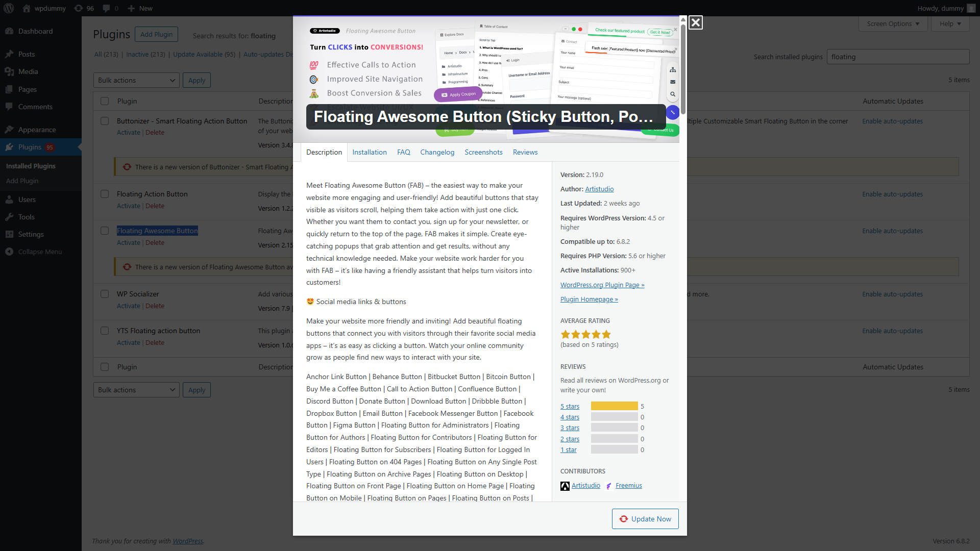Click the 5 stars rating bar

coord(614,406)
